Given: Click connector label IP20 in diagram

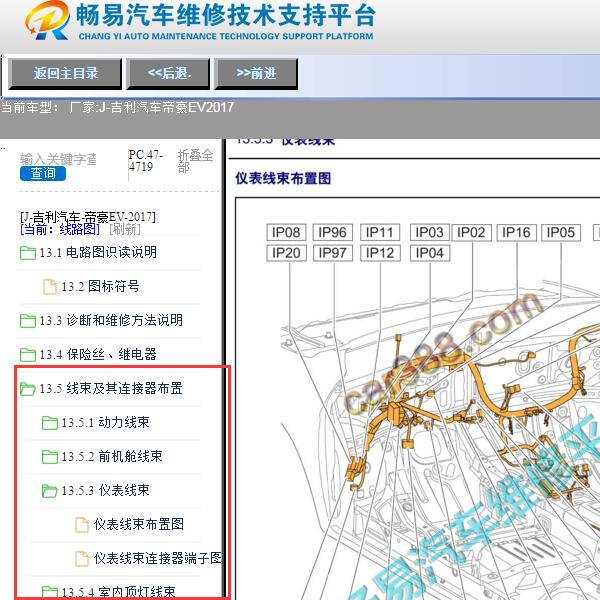Looking at the screenshot, I should [x=286, y=253].
